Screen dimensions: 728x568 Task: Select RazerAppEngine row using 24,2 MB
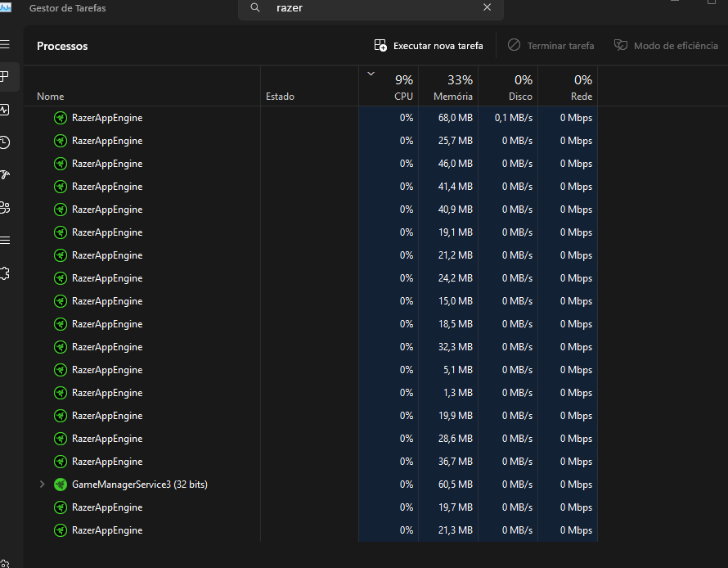tap(310, 278)
